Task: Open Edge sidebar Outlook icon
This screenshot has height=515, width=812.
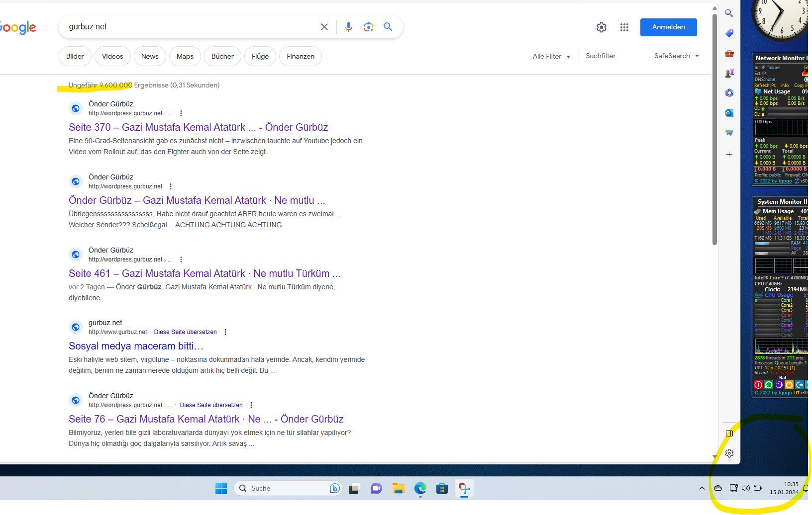Action: 729,113
